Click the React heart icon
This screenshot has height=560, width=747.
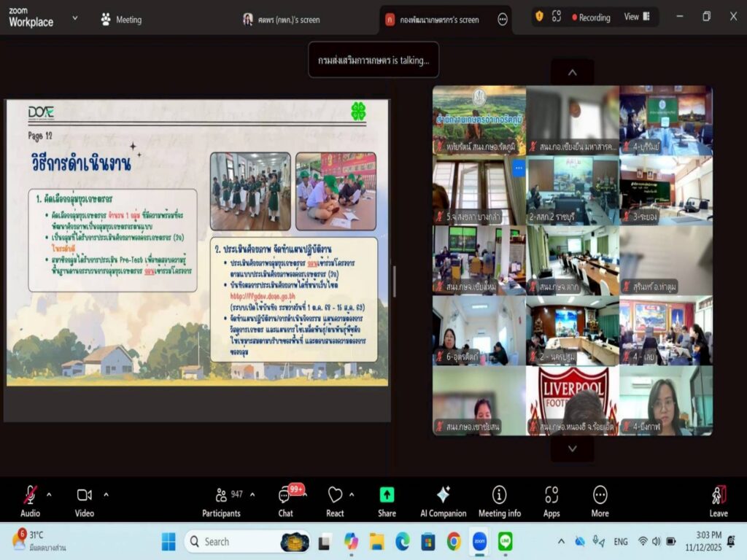[x=335, y=495]
